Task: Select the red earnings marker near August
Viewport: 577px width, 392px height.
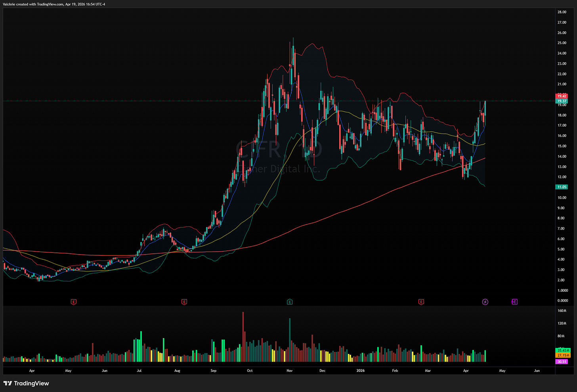Action: pyautogui.click(x=184, y=302)
